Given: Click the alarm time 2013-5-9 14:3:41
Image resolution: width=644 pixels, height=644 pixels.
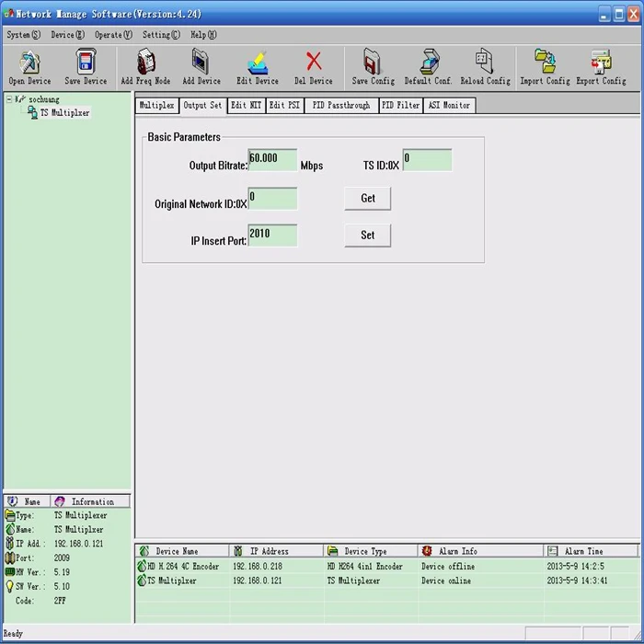Looking at the screenshot, I should coord(577,581).
